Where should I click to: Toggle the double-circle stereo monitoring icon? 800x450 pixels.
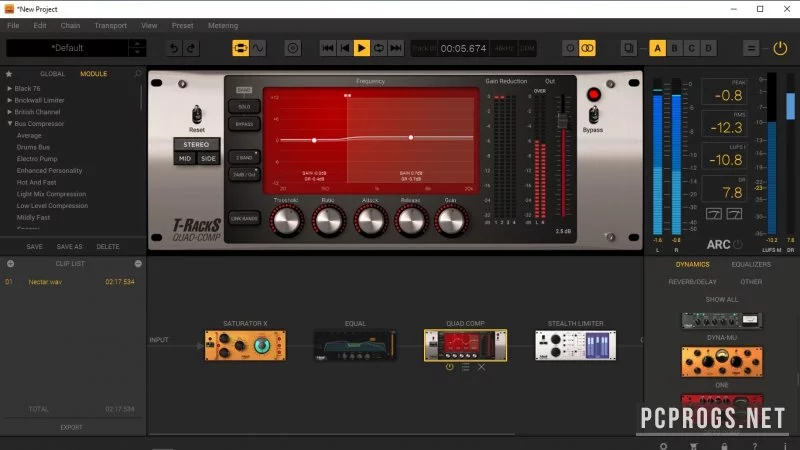click(x=587, y=48)
